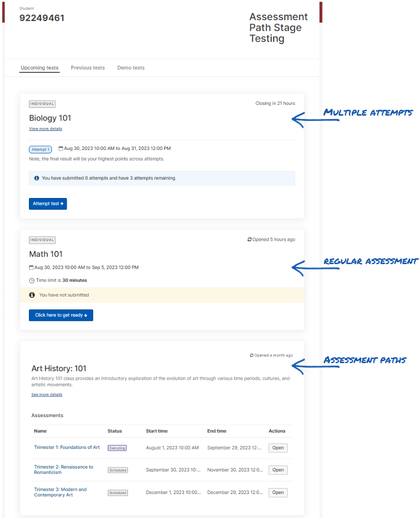Click the clock icon beside time limit
Viewport: 420px width, 518px height.
[x=32, y=280]
